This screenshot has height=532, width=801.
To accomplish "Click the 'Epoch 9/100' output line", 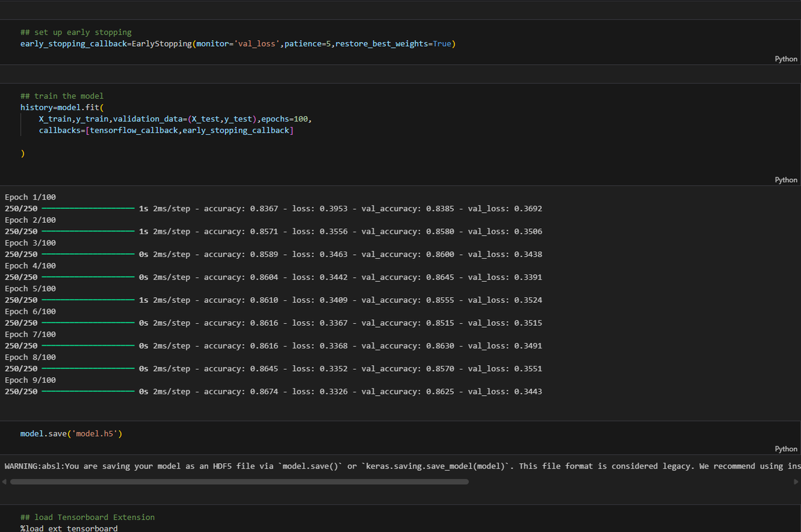I will coord(30,380).
